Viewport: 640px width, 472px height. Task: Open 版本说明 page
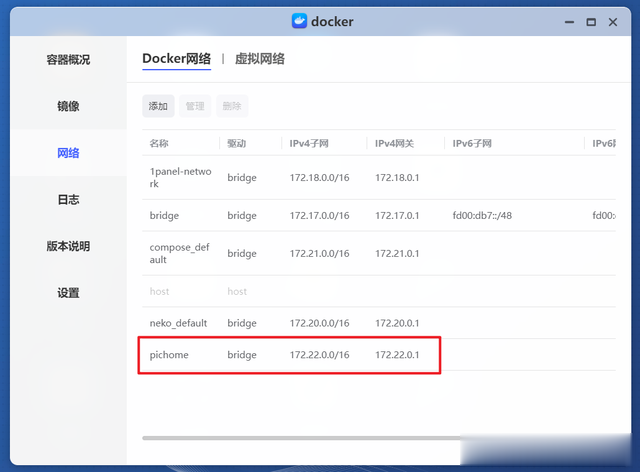point(68,246)
